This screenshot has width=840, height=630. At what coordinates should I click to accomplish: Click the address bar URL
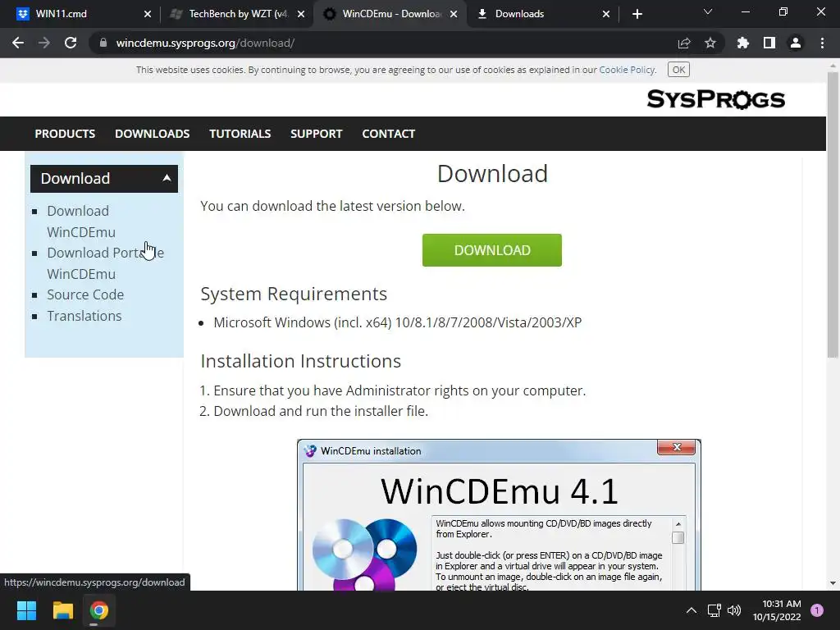(205, 43)
